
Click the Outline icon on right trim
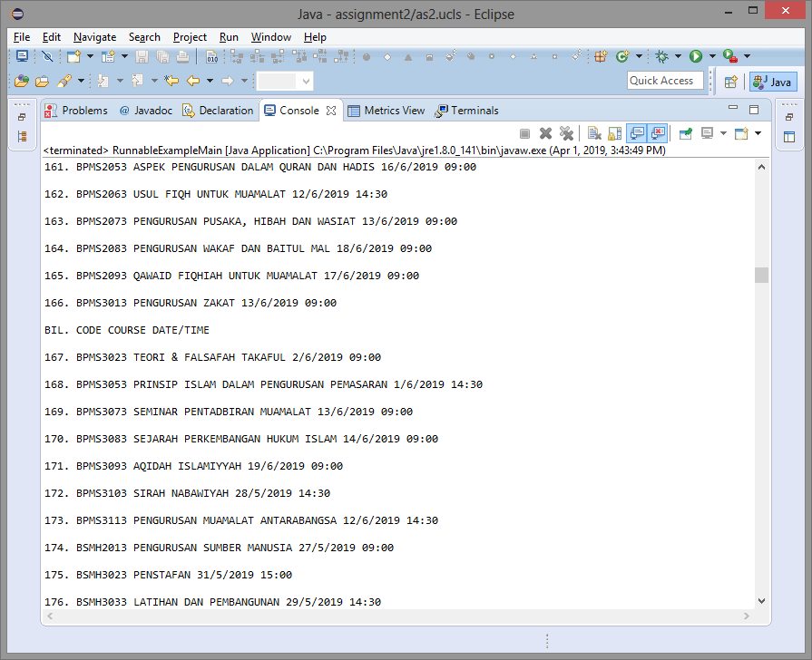click(x=789, y=137)
